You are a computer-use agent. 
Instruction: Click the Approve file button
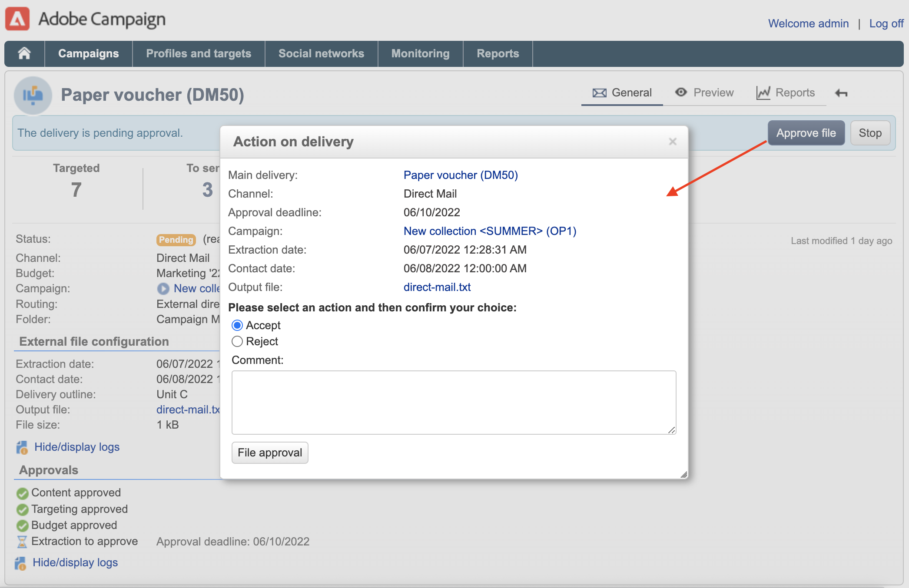806,133
